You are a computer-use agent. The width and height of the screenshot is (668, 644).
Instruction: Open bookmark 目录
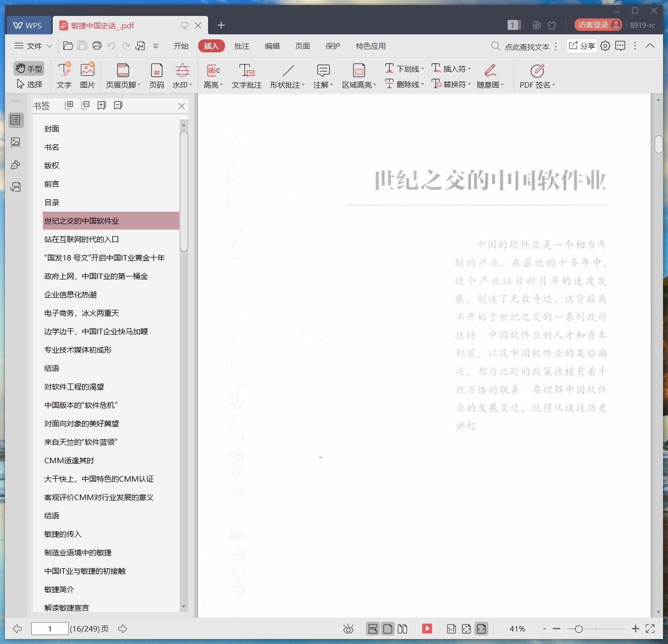pos(52,203)
